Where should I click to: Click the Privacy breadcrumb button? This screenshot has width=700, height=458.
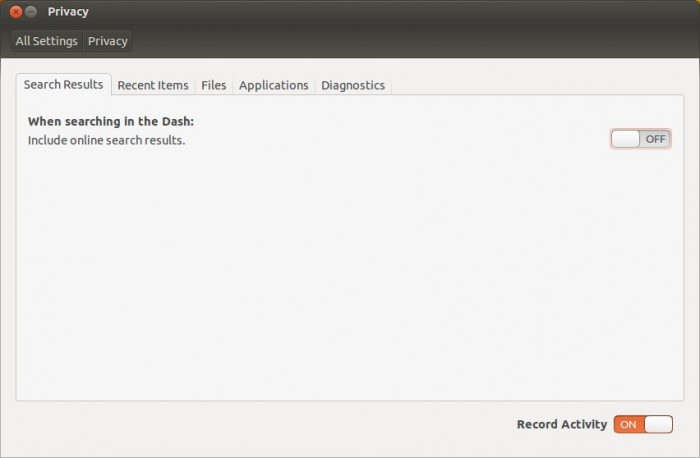pos(107,41)
